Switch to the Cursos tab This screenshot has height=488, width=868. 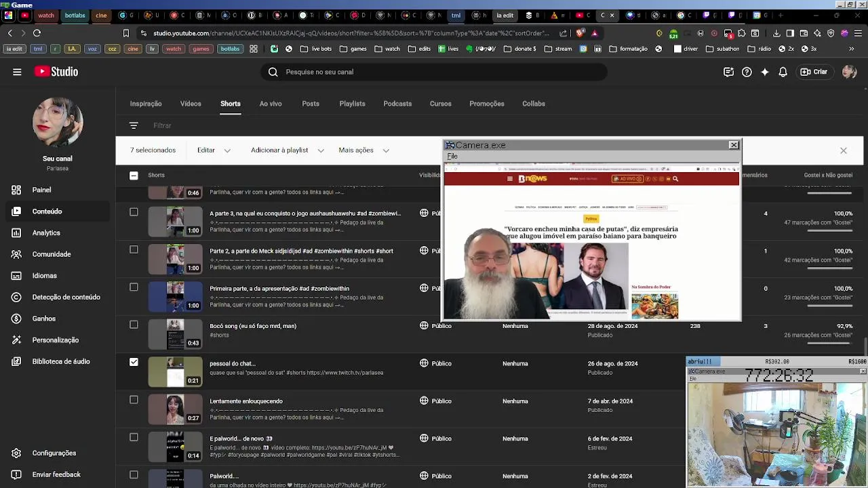pos(440,104)
